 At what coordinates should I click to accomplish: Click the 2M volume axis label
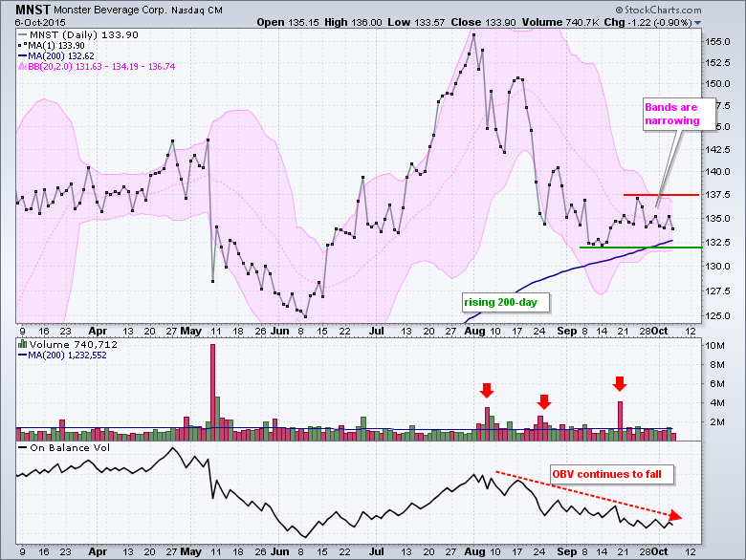tap(717, 422)
